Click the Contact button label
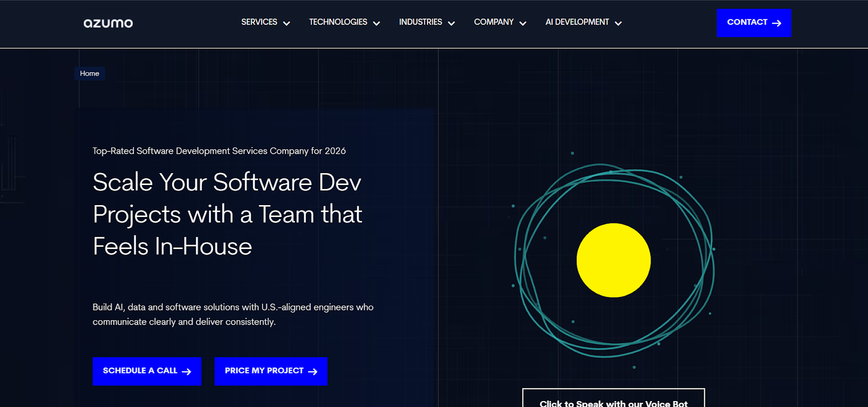 (x=746, y=22)
